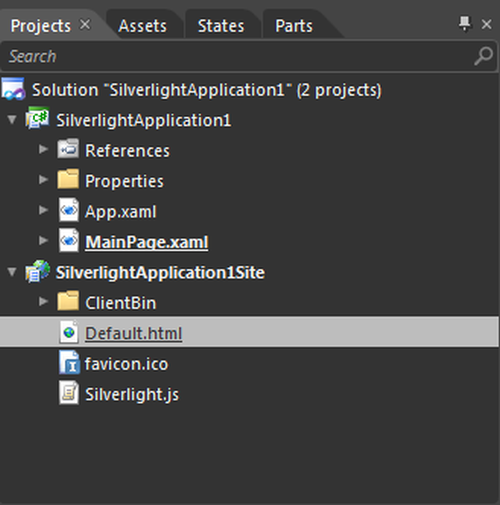
Task: Select the ClientBin folder label
Action: (x=120, y=303)
